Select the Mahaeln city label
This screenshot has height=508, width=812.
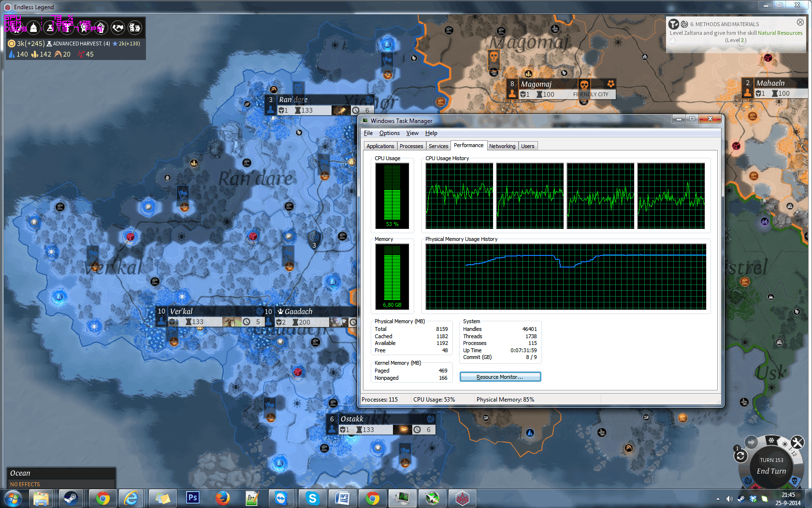click(775, 88)
